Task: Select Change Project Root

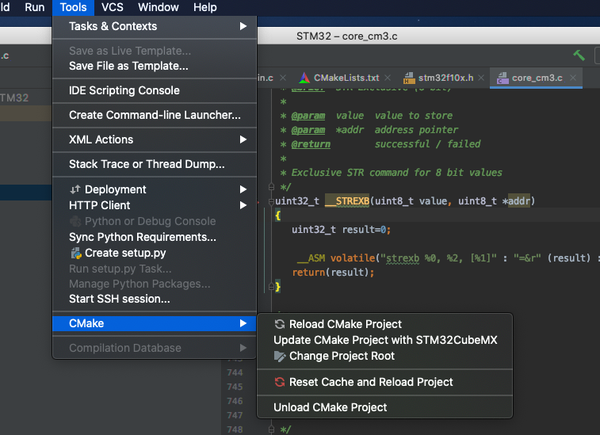Action: (385, 356)
